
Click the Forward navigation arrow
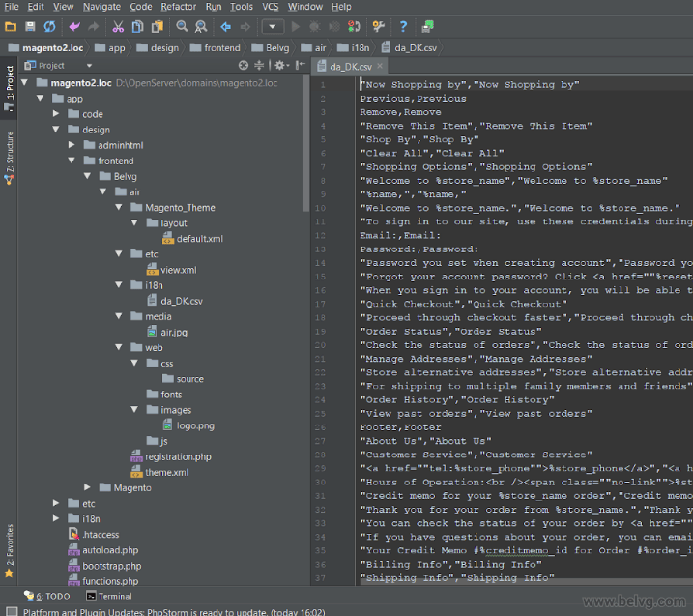tap(245, 27)
